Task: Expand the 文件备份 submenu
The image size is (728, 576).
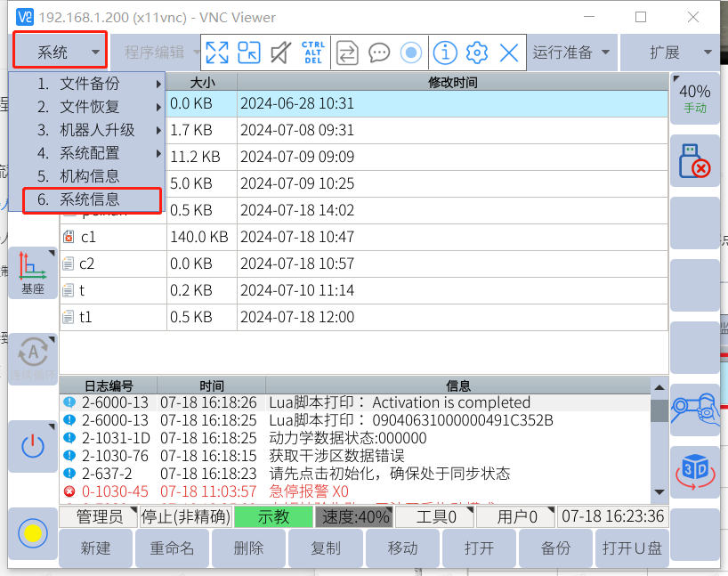Action: click(89, 84)
